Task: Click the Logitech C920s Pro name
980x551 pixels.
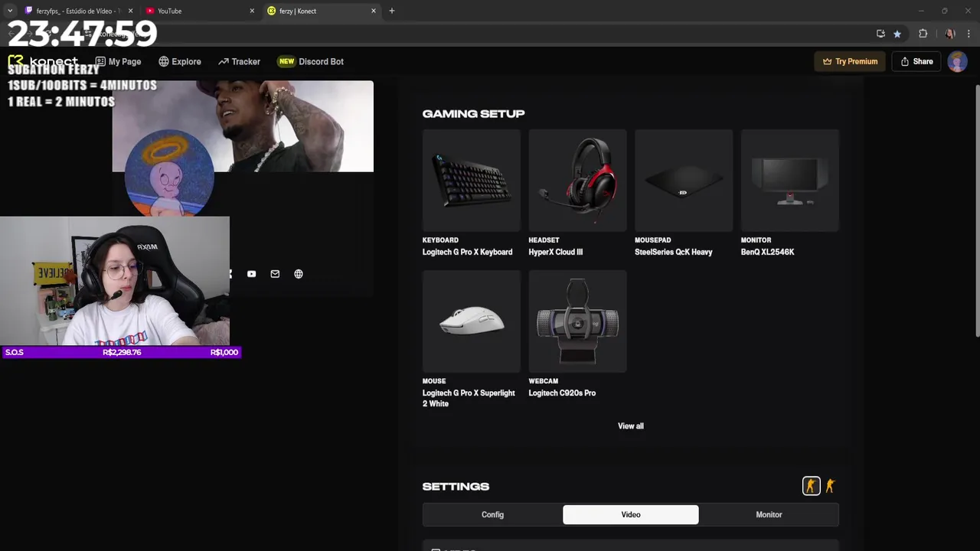Action: 562,393
